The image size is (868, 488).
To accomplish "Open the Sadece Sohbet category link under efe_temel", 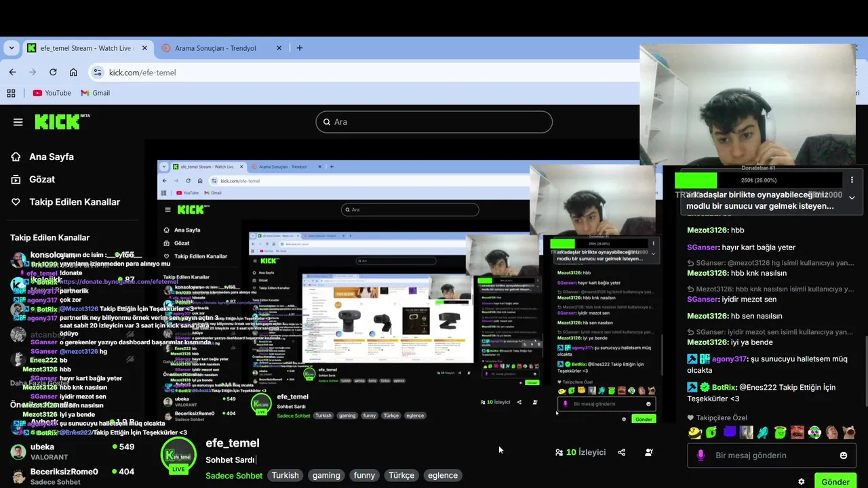I will pos(234,476).
